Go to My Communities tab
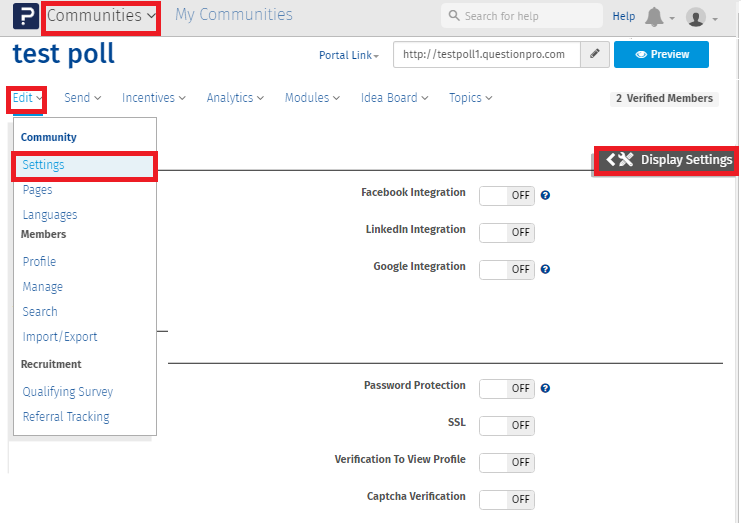 pos(234,15)
